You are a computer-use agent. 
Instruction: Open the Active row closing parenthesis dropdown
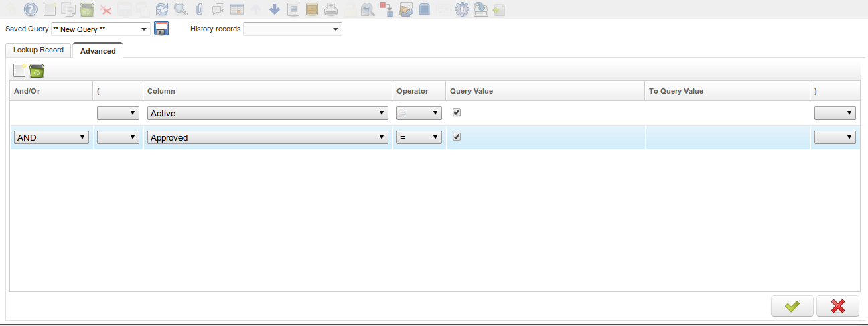835,114
